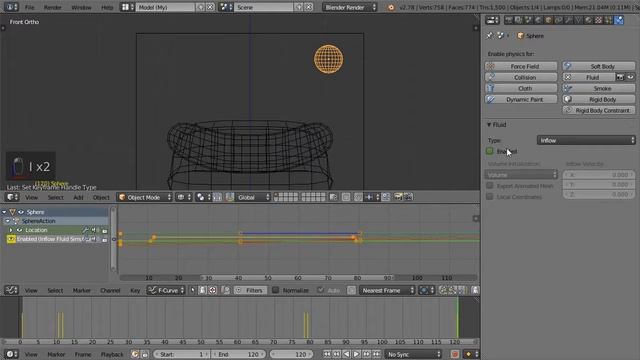Screen dimensions: 640x360
Task: Click the End frame field
Action: click(x=239, y=354)
